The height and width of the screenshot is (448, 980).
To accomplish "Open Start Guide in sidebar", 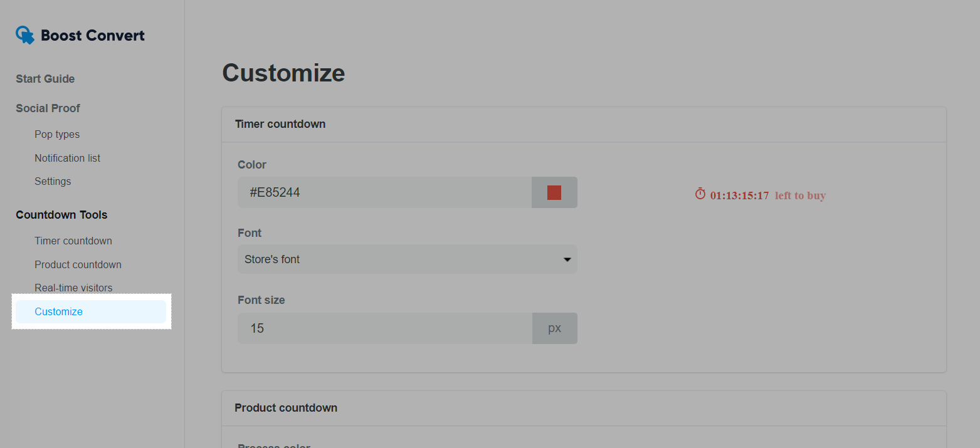I will point(45,79).
